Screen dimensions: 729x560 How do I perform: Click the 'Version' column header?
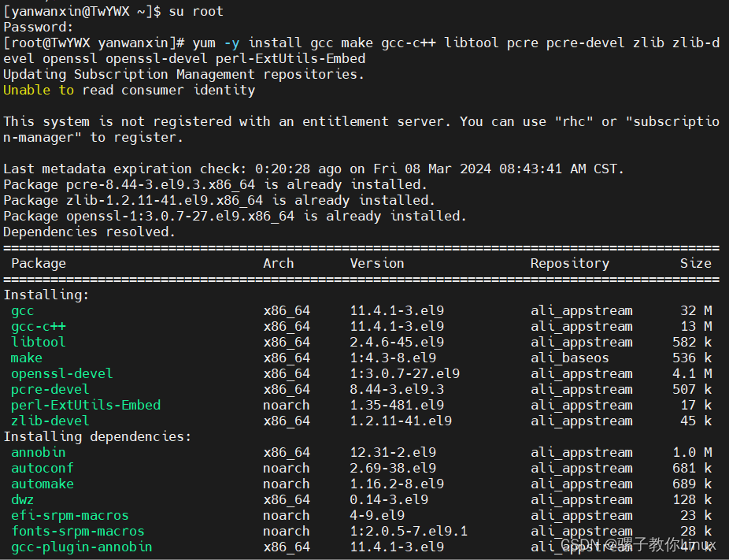[377, 263]
